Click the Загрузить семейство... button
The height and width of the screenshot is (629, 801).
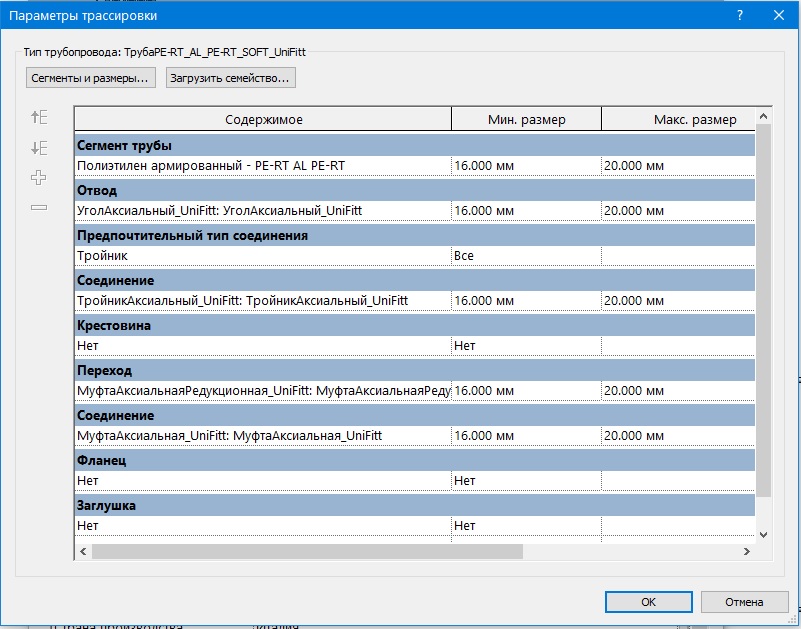[230, 78]
